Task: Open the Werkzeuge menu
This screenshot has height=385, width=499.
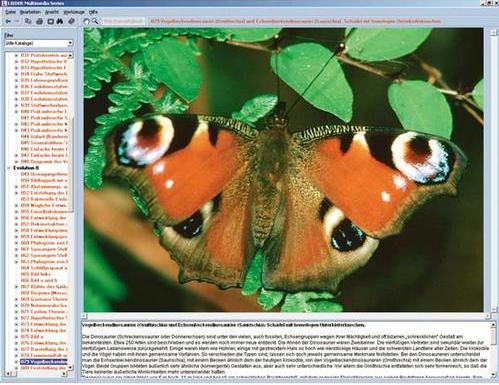Action: [x=74, y=12]
